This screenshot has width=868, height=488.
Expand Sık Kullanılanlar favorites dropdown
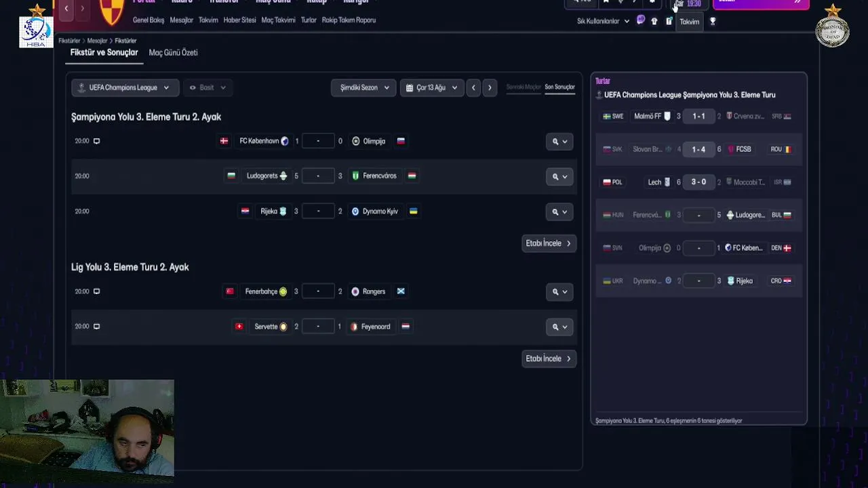(x=603, y=21)
